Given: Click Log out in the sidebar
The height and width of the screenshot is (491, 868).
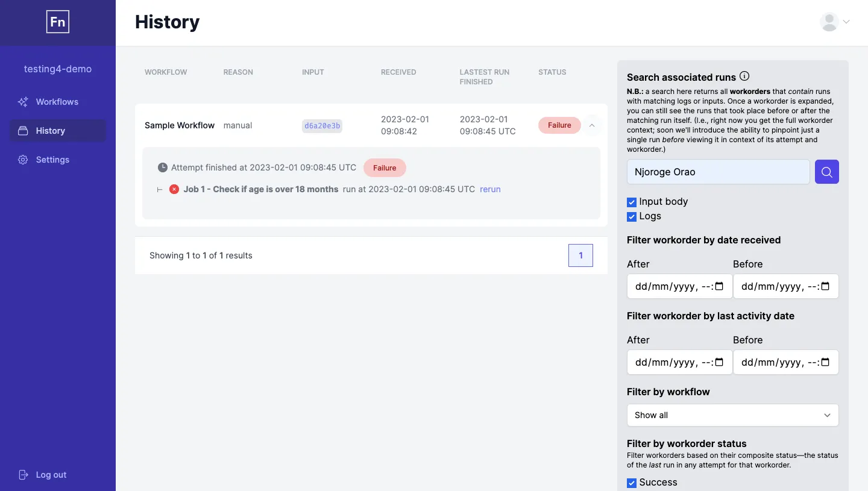Looking at the screenshot, I should [x=58, y=475].
